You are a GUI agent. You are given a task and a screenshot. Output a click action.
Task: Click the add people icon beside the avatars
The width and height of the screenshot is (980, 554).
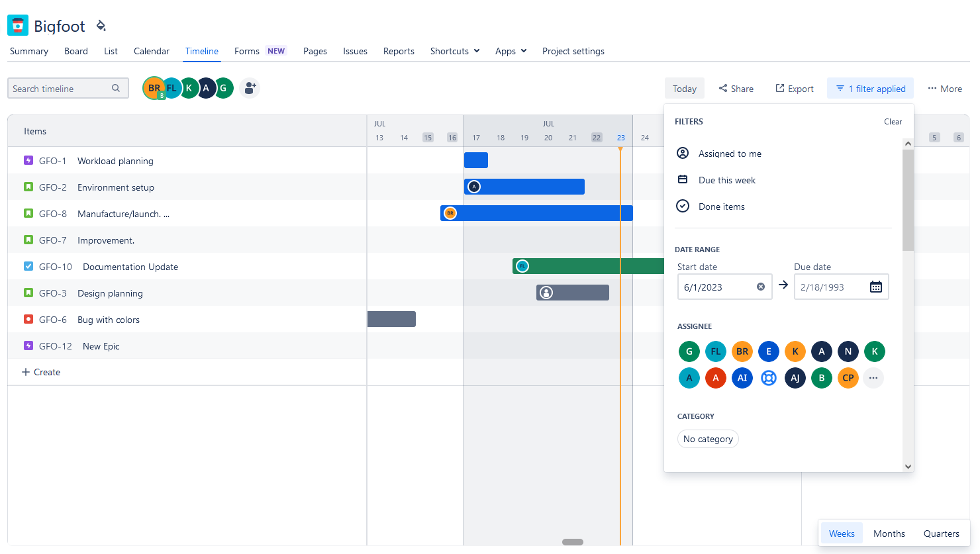[250, 87]
